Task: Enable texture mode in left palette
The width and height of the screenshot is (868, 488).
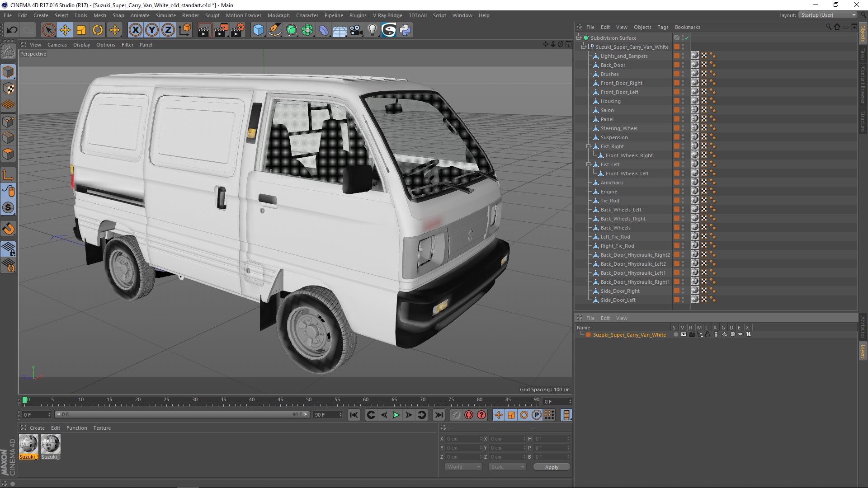Action: pos(8,89)
